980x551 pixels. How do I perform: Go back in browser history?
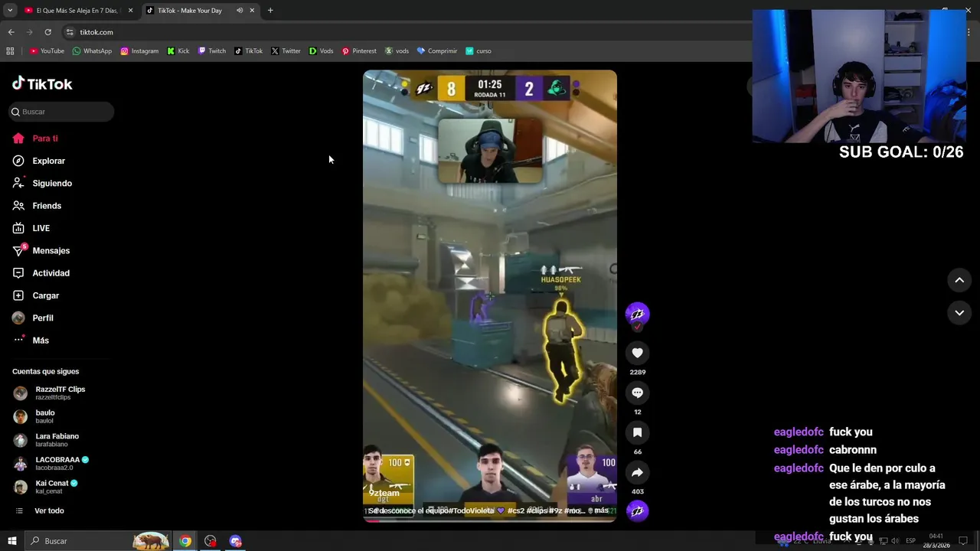coord(11,32)
